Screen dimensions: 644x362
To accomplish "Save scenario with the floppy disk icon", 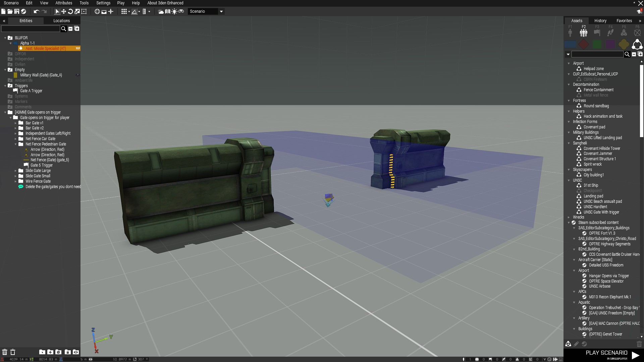I will click(16, 11).
